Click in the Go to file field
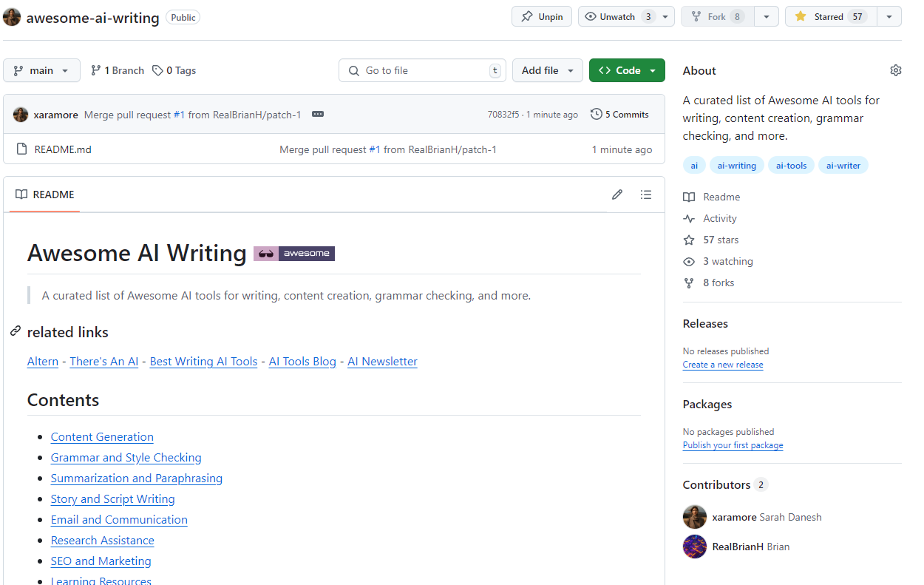 [423, 70]
